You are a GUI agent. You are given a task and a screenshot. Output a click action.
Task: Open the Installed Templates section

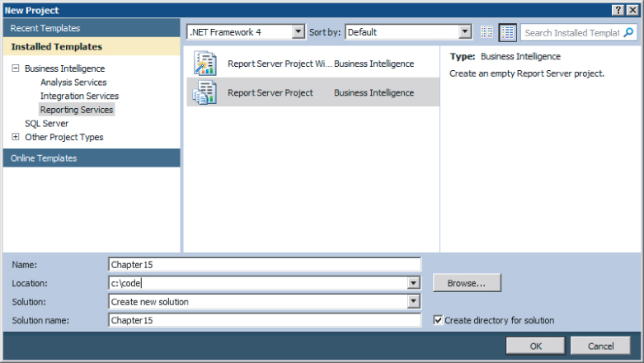92,46
